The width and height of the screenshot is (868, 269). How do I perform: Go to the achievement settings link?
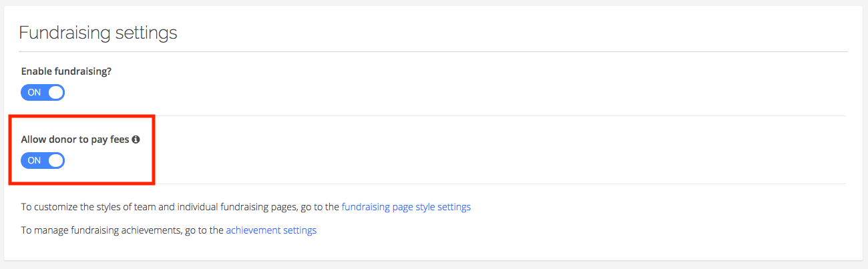[x=271, y=230]
